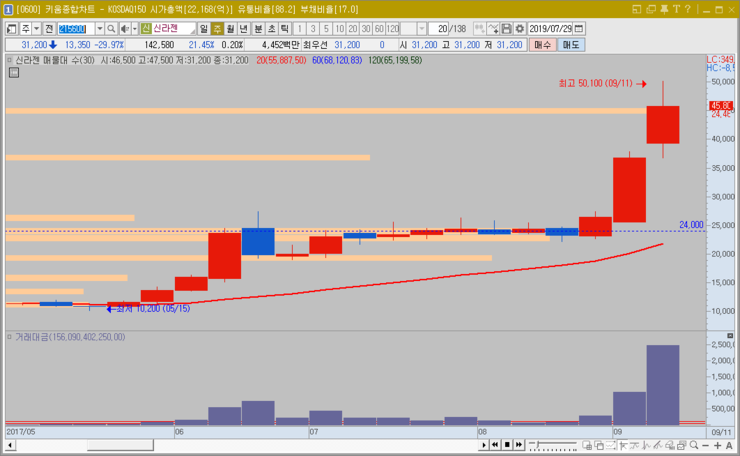Click the 120 moving average label
The height and width of the screenshot is (456, 740).
(x=395, y=60)
